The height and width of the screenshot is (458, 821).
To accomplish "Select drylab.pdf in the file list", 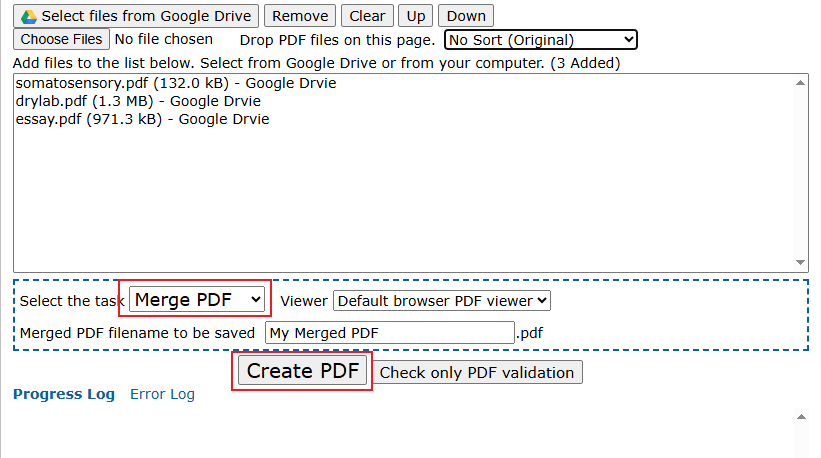I will pyautogui.click(x=138, y=101).
